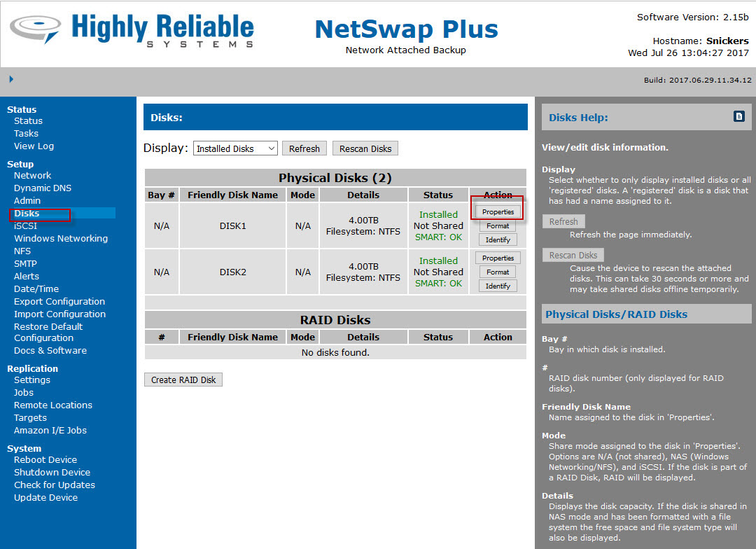The height and width of the screenshot is (549, 756).
Task: Open Targets page
Action: tap(30, 418)
